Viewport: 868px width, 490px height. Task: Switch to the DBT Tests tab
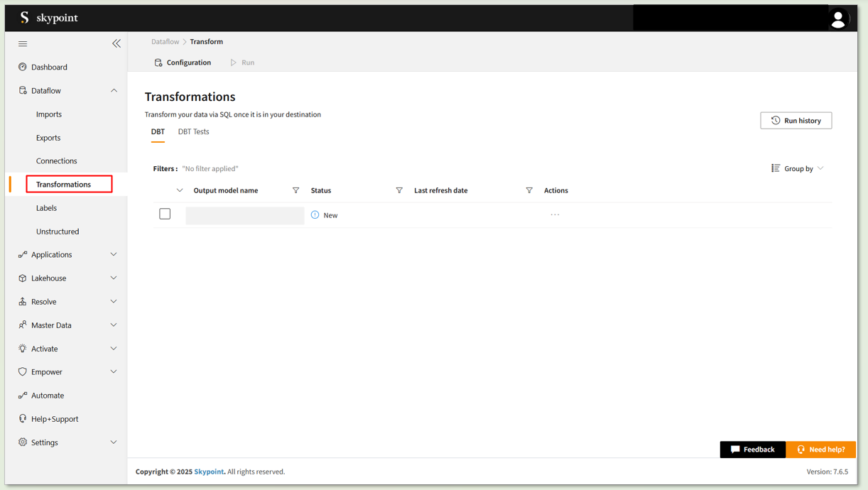pos(193,131)
